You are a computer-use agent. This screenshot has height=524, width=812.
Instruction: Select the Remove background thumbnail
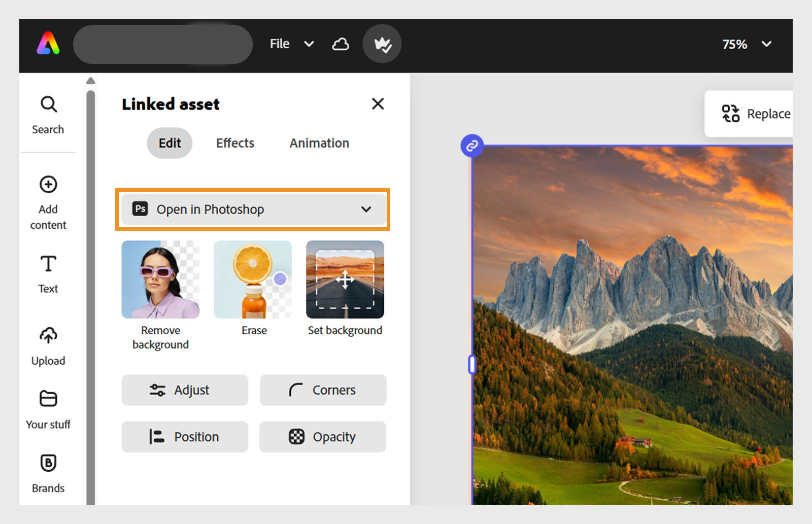tap(160, 280)
